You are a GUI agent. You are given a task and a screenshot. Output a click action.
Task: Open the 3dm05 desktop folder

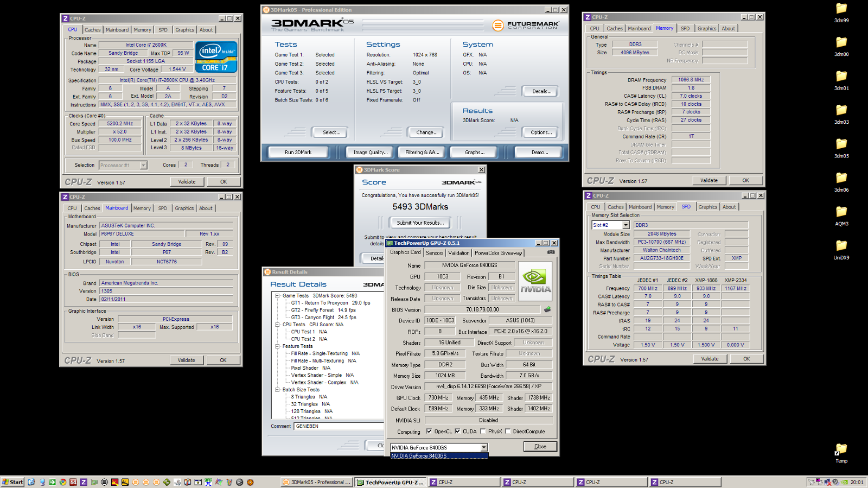click(841, 148)
